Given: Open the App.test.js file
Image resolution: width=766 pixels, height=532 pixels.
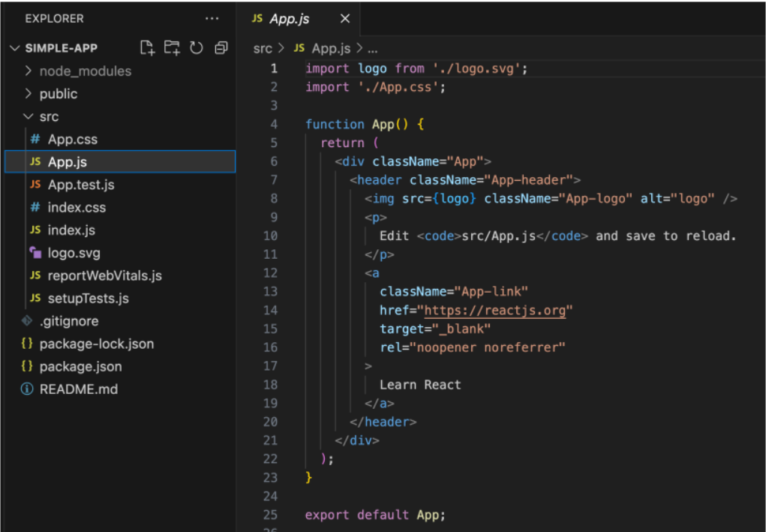Looking at the screenshot, I should (81, 185).
